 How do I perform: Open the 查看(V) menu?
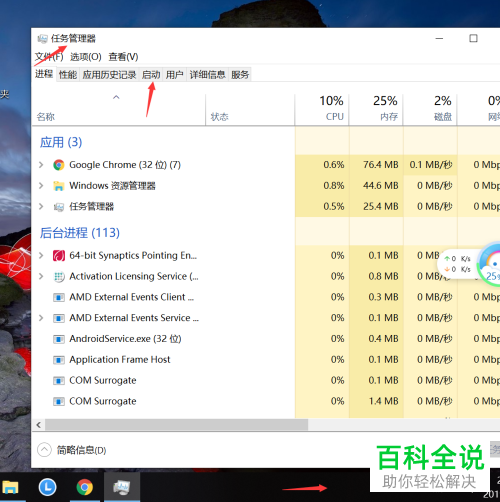[123, 57]
